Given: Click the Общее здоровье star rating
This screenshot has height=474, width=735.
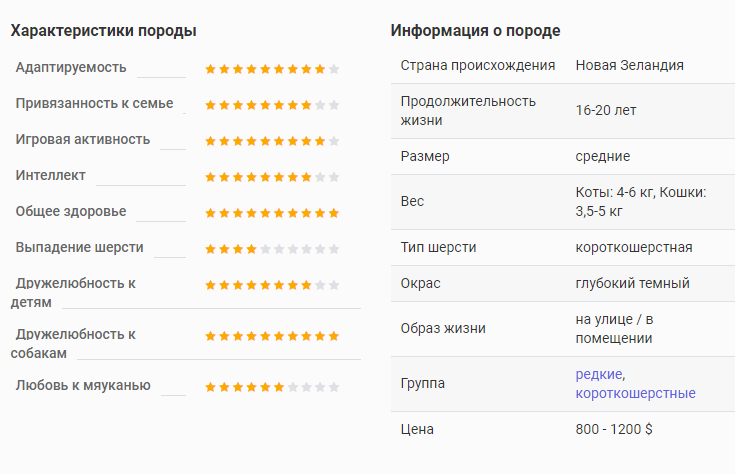Looking at the screenshot, I should [272, 213].
